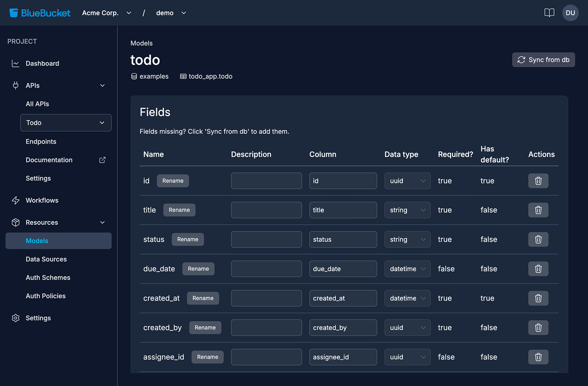Open Documentation via the external link icon
The height and width of the screenshot is (386, 588).
coord(102,160)
